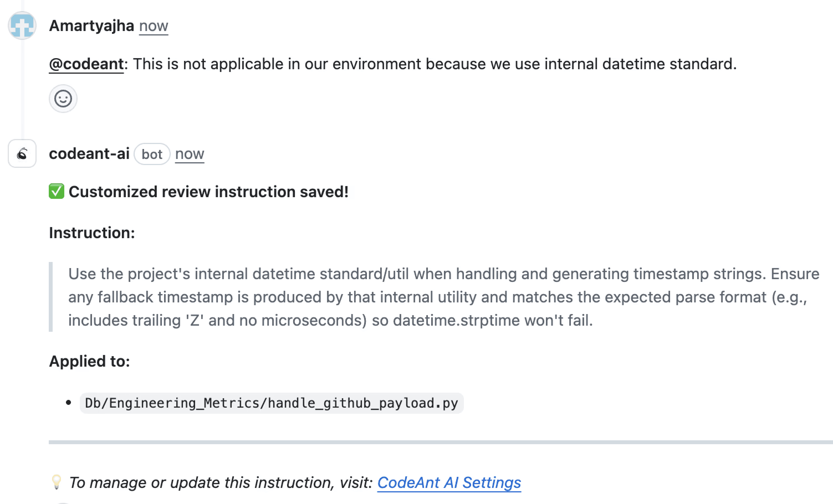Click the @codeant mention link
The height and width of the screenshot is (504, 833).
pyautogui.click(x=85, y=63)
